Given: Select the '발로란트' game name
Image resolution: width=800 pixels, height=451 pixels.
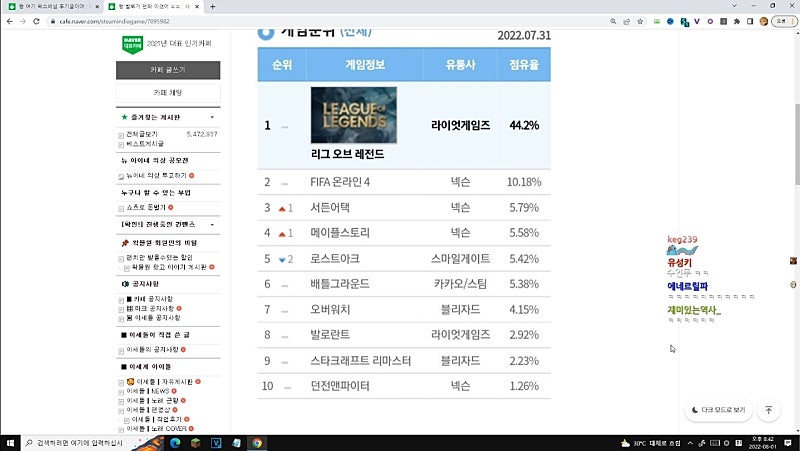Looking at the screenshot, I should pos(330,335).
